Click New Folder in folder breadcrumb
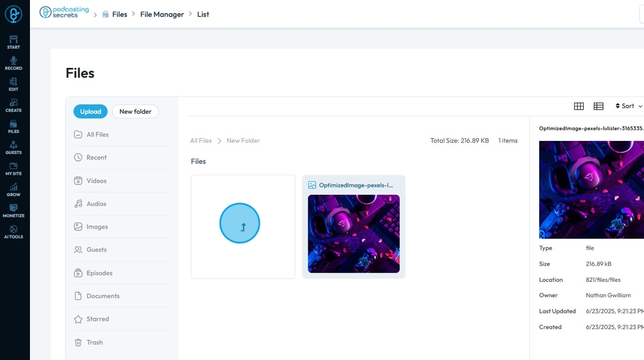Viewport: 644px width, 360px height. [243, 140]
